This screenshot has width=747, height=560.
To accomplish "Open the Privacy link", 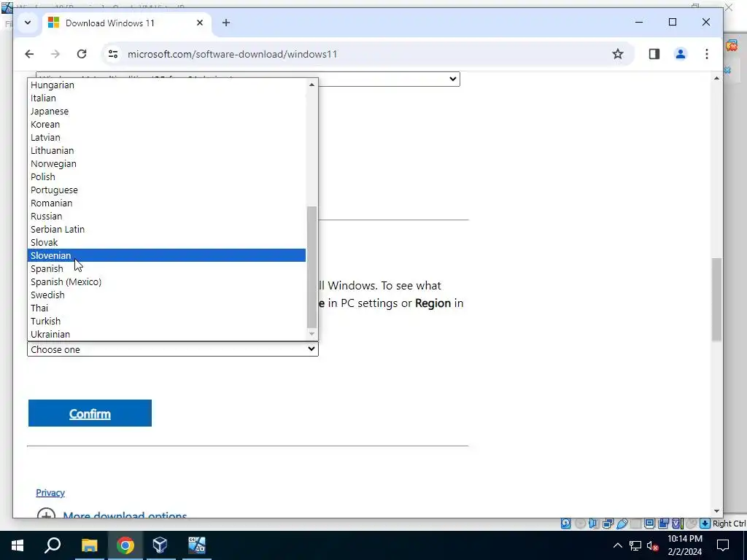I will [50, 493].
